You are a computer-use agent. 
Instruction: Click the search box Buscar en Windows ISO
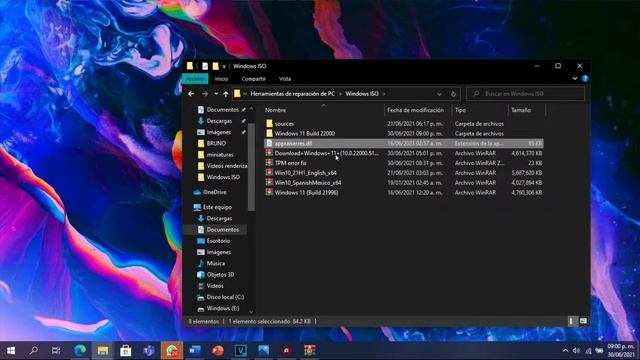(525, 94)
